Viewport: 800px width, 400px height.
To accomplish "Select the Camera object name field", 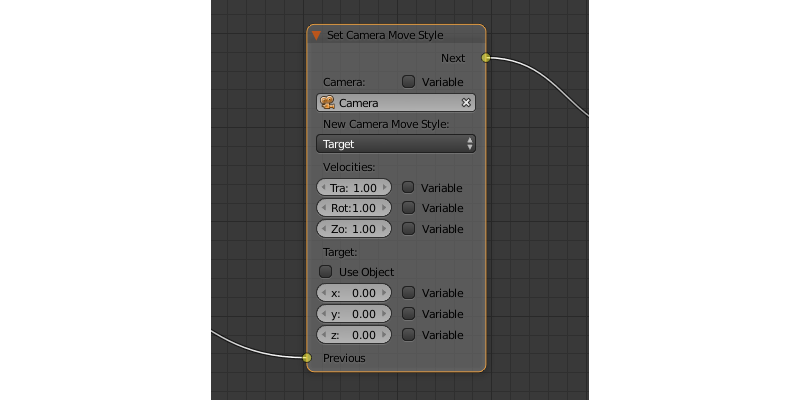I will tap(395, 103).
